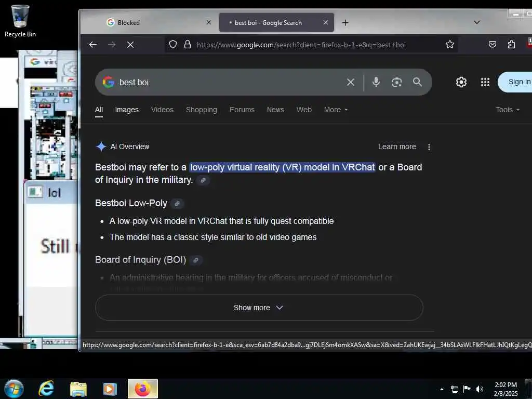Open source link beside Board of Inquiry
The image size is (532, 399).
(196, 260)
